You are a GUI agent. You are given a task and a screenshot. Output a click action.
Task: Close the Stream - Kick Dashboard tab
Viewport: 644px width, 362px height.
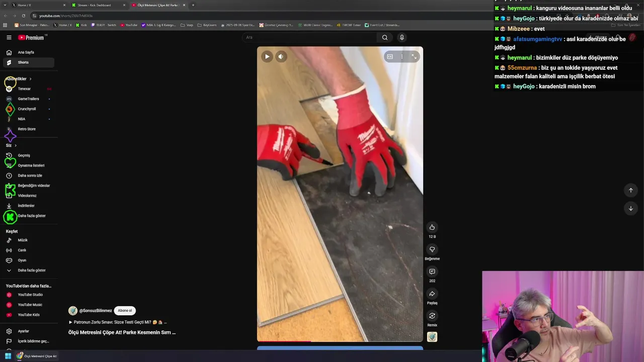[x=124, y=5]
